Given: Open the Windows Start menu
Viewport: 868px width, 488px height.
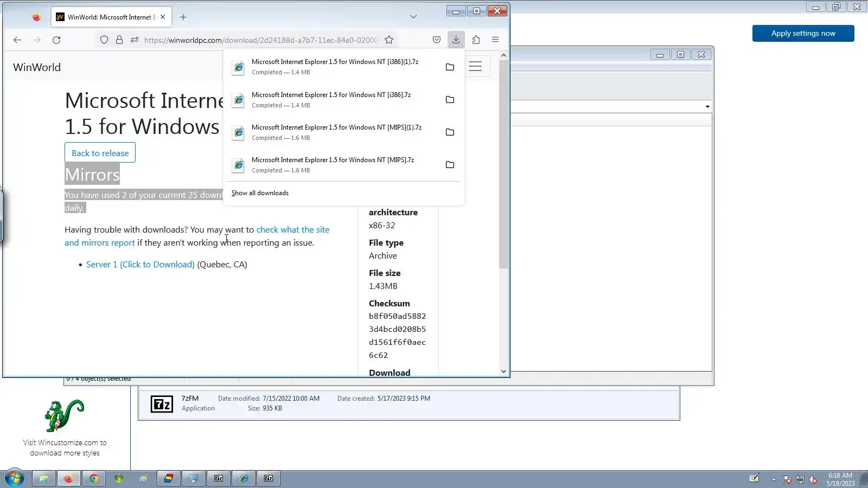Looking at the screenshot, I should 15,478.
